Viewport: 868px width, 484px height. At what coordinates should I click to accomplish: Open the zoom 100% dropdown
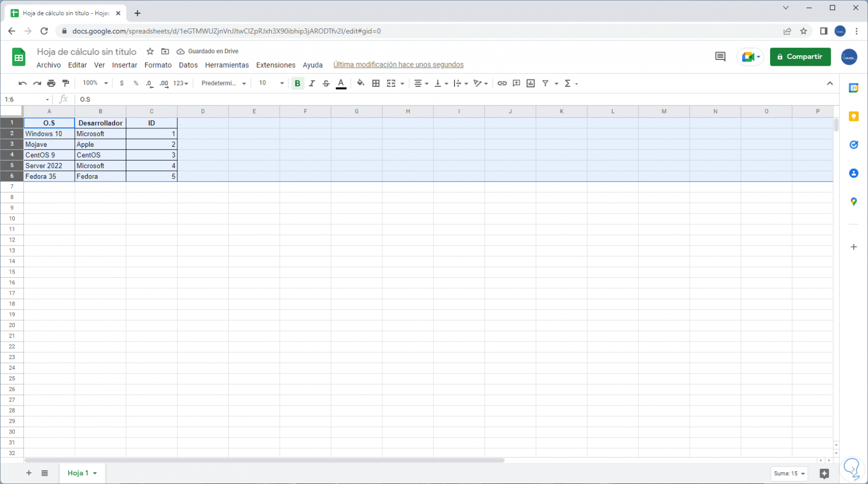click(x=95, y=83)
